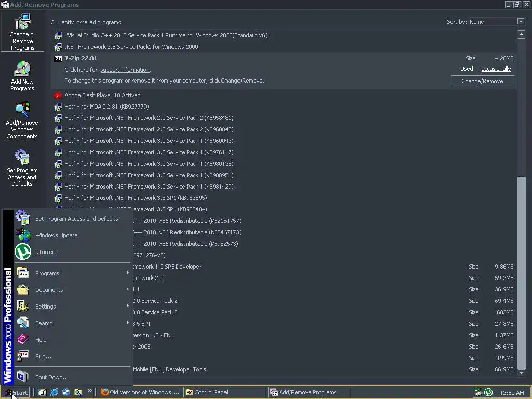Click the Adobe Flash Player 10 ActiveX icon
Image resolution: width=532 pixels, height=399 pixels.
(x=58, y=96)
